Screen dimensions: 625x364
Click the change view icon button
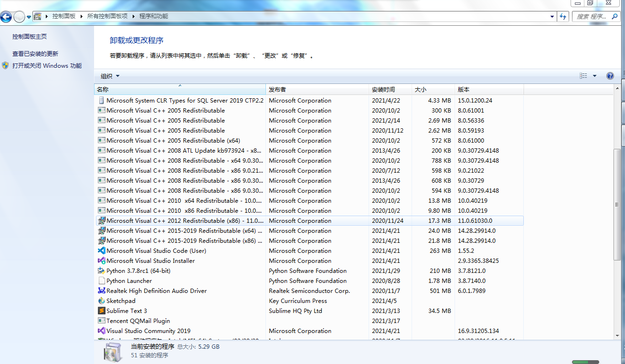coord(583,76)
